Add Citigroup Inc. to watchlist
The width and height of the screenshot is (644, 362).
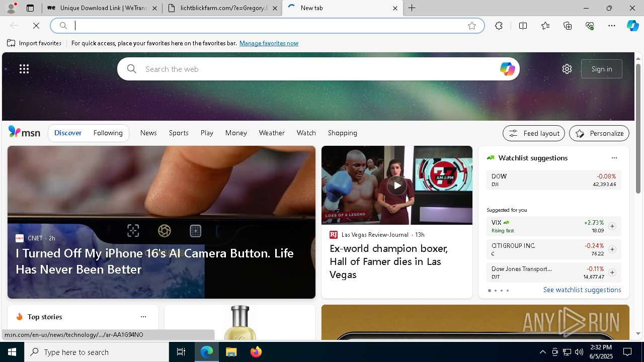click(612, 249)
